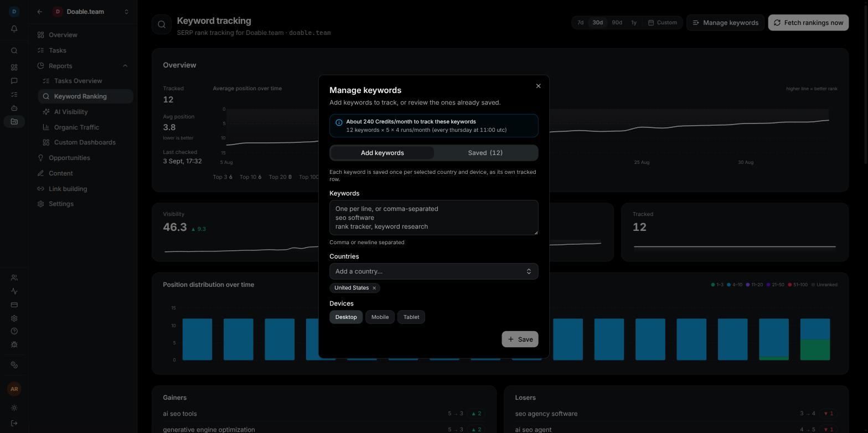
Task: Toggle the Mobile device option
Action: click(x=380, y=317)
